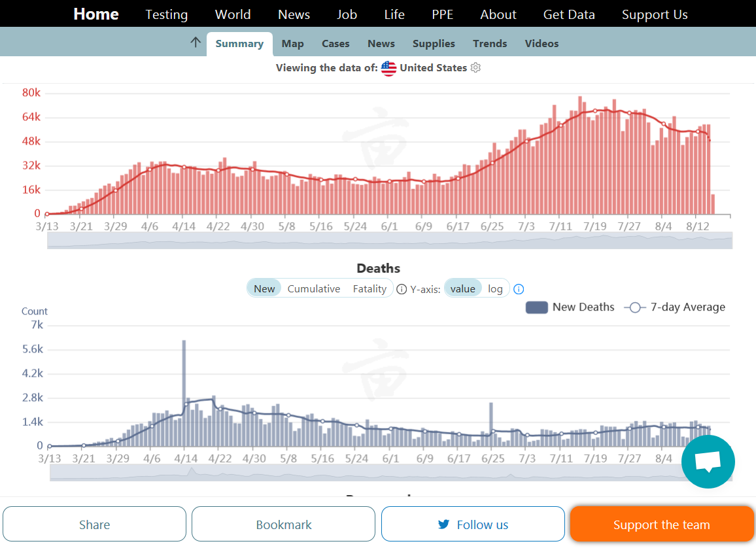The image size is (756, 550).
Task: Switch to the Trends tab
Action: pos(490,44)
